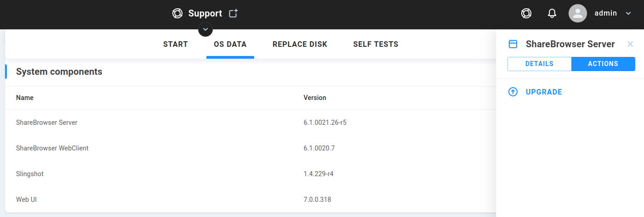The height and width of the screenshot is (217, 644).
Task: Select the ACTIONS panel tab
Action: click(603, 64)
